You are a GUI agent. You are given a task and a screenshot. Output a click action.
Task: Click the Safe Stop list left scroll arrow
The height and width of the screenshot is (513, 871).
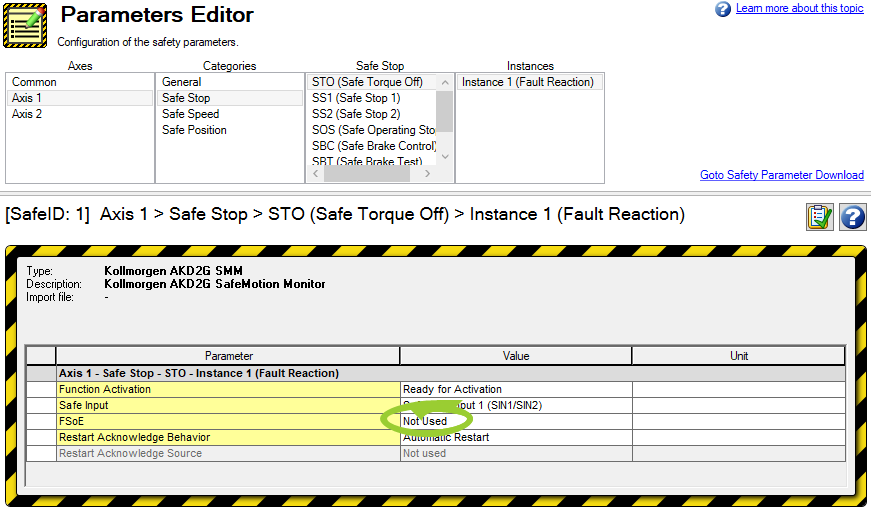tap(316, 174)
